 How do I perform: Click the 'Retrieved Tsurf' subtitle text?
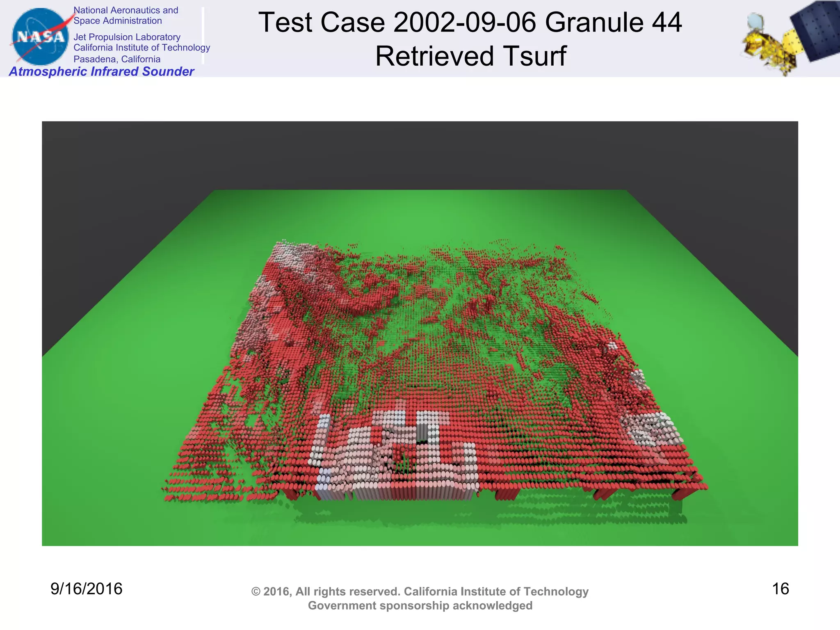click(470, 56)
